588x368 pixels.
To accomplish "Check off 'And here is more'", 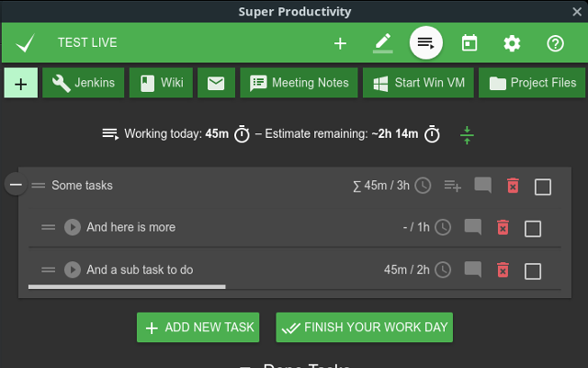I will (x=533, y=228).
